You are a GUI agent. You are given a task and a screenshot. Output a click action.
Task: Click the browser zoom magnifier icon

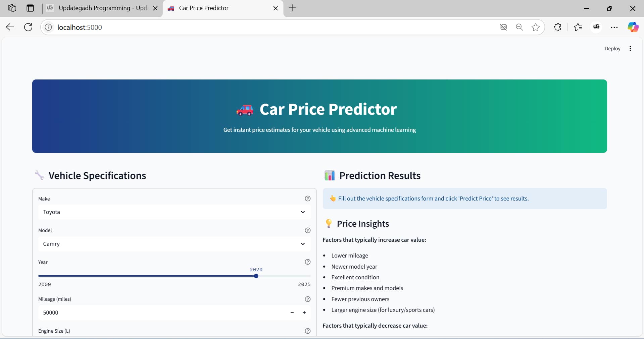(519, 27)
